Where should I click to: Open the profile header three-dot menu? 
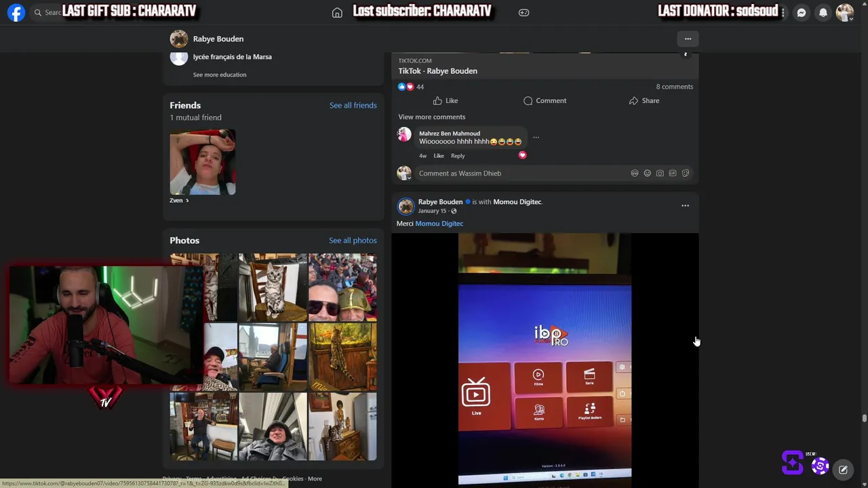coord(688,39)
